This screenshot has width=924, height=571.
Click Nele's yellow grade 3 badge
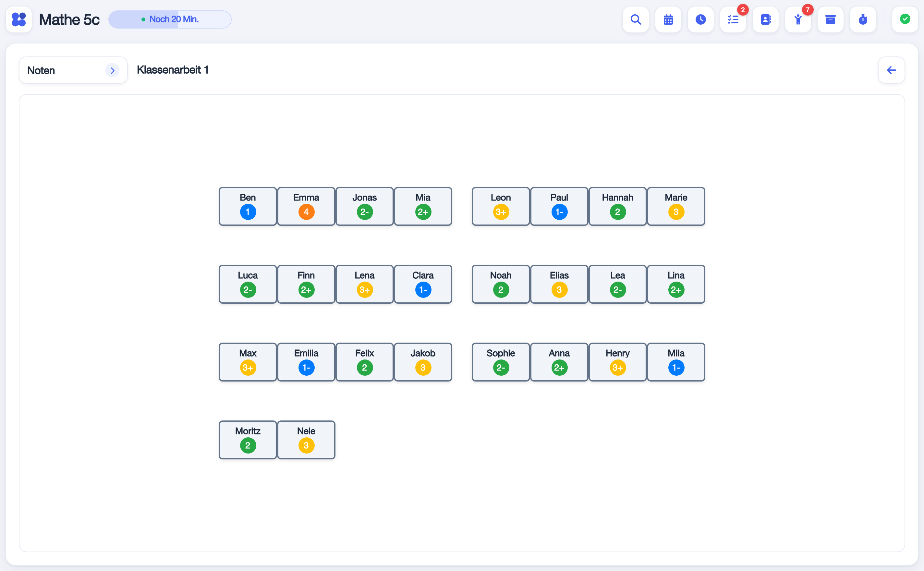coord(306,445)
